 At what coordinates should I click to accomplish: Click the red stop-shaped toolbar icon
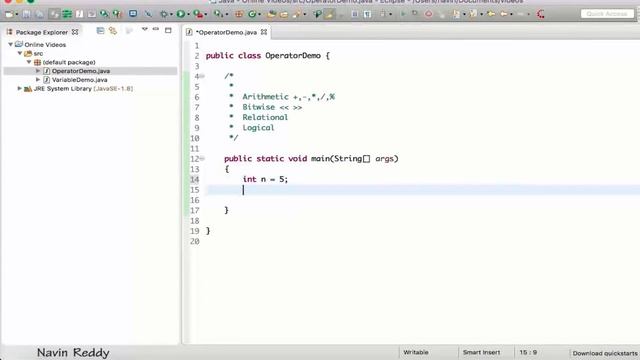(x=428, y=14)
